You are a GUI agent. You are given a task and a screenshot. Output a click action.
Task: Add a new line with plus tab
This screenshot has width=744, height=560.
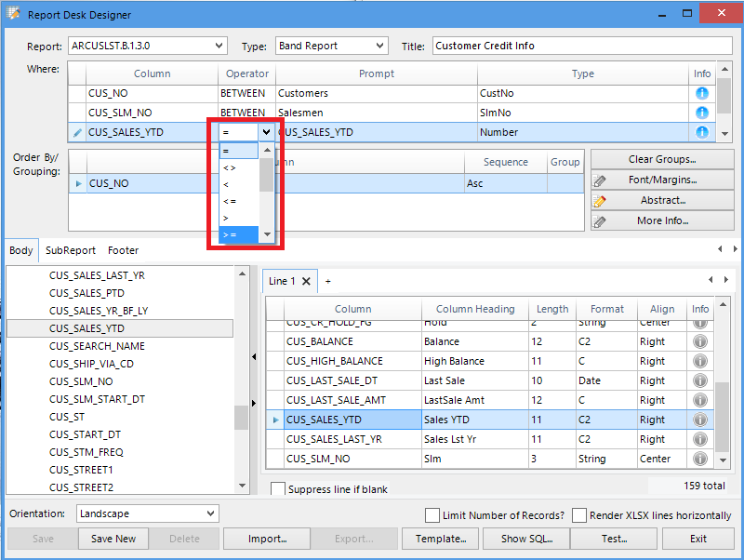click(x=327, y=281)
